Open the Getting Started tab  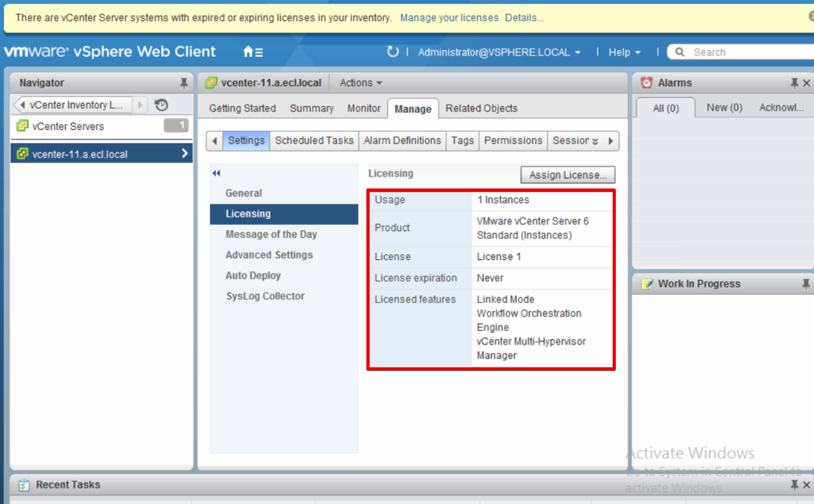[x=242, y=108]
